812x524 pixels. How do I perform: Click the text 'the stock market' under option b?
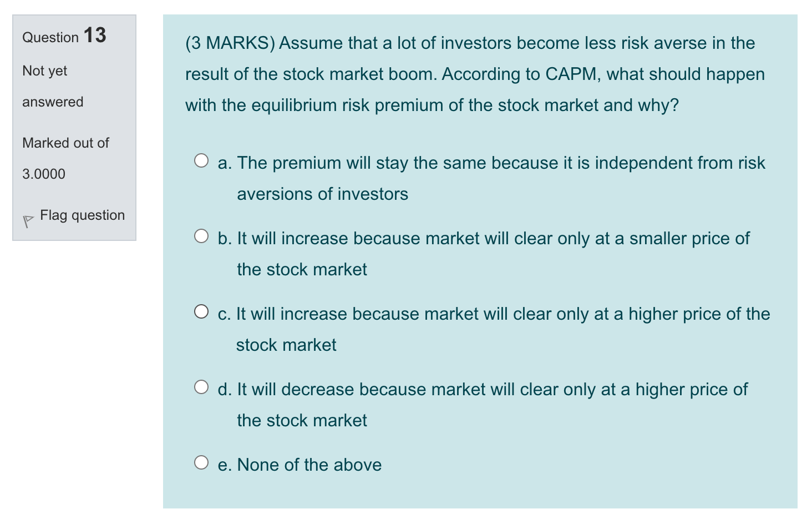click(x=302, y=269)
